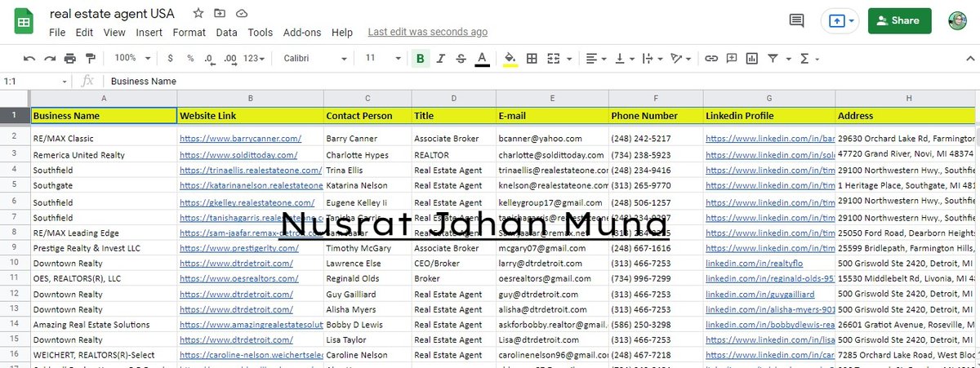Image resolution: width=980 pixels, height=368 pixels.
Task: Format as currency with dollar icon
Action: [170, 59]
